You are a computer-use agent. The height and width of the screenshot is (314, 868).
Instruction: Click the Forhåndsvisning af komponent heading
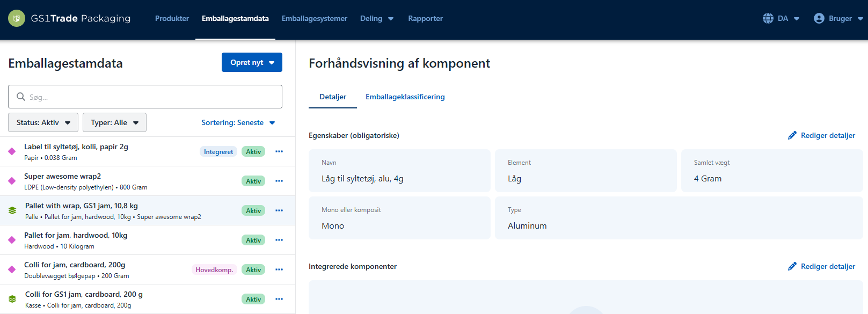[x=399, y=63]
